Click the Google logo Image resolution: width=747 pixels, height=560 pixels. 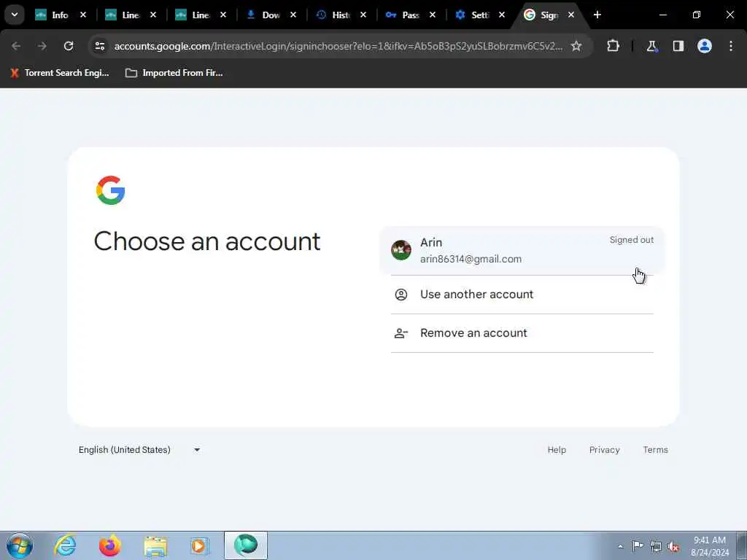[111, 190]
